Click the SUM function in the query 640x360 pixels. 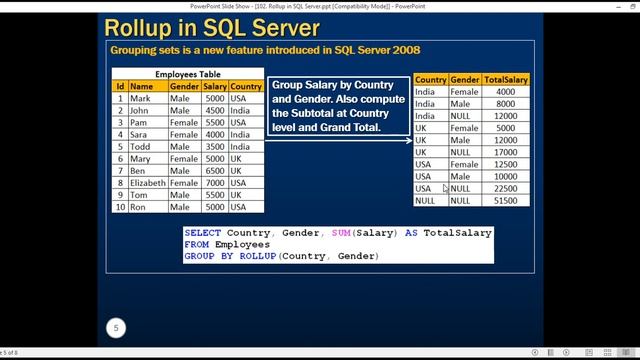pyautogui.click(x=341, y=233)
